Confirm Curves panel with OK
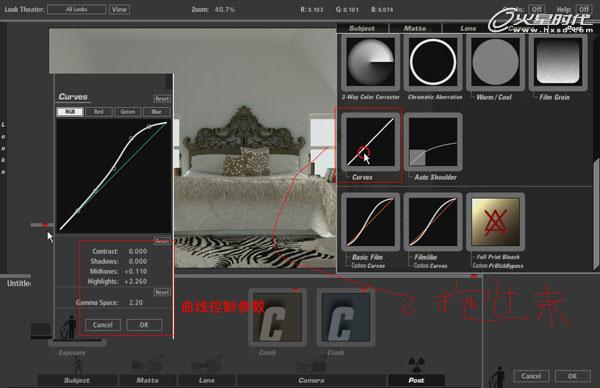This screenshot has width=600, height=388. pyautogui.click(x=144, y=325)
